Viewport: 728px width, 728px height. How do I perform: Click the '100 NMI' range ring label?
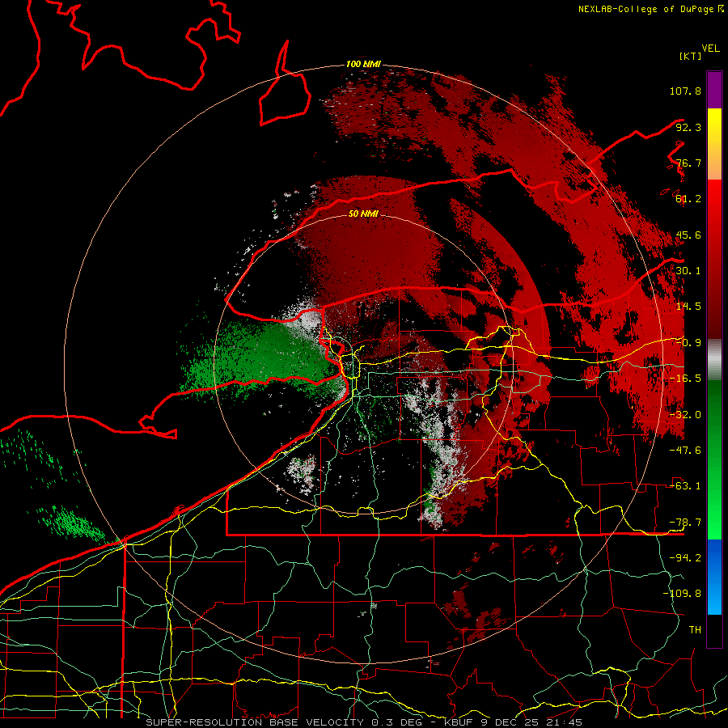click(x=363, y=64)
